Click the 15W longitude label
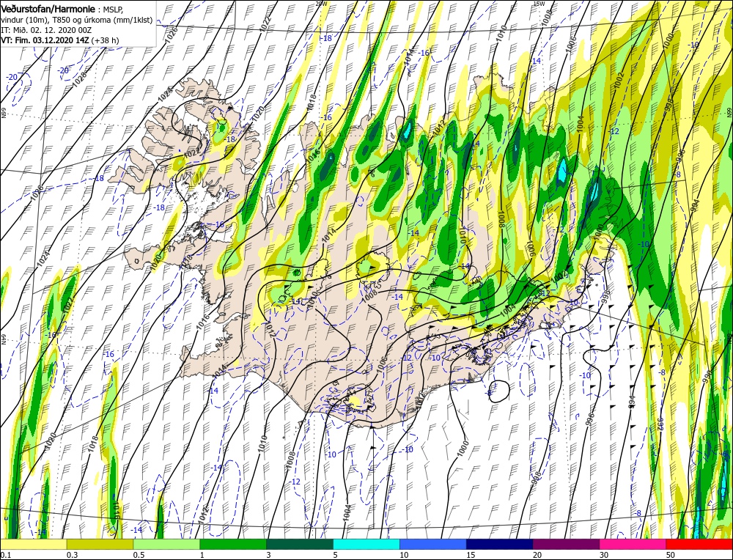733x560 pixels. pyautogui.click(x=539, y=3)
